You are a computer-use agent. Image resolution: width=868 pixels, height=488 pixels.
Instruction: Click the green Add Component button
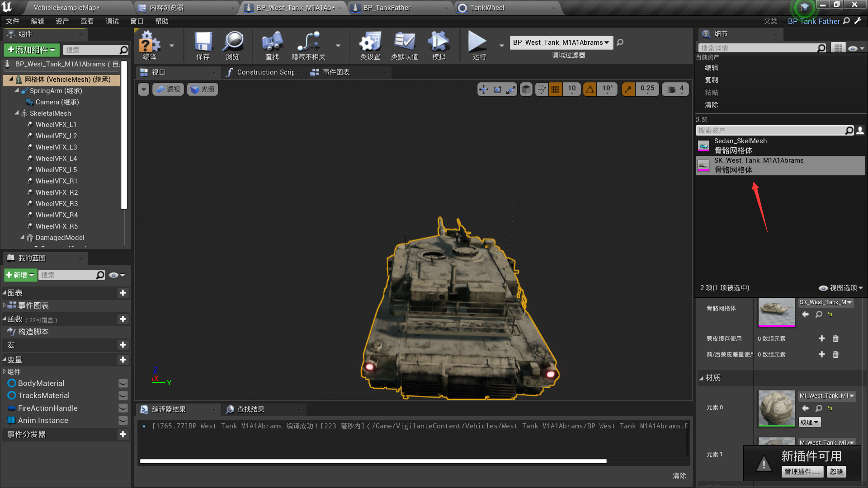pos(31,50)
